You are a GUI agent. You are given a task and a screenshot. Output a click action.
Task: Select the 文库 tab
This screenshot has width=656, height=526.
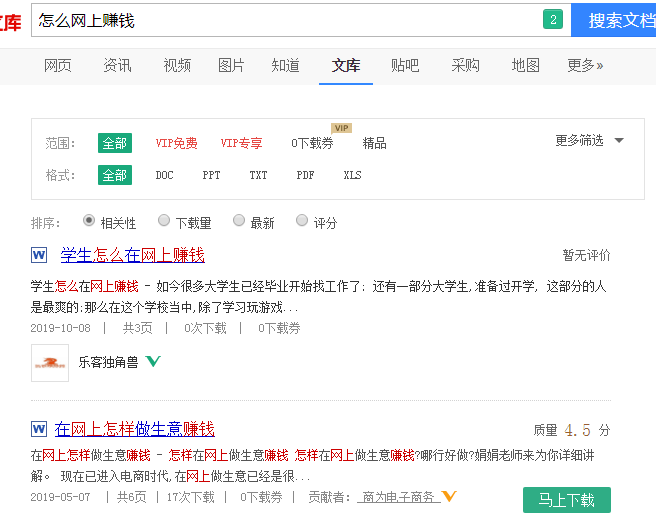pyautogui.click(x=346, y=65)
